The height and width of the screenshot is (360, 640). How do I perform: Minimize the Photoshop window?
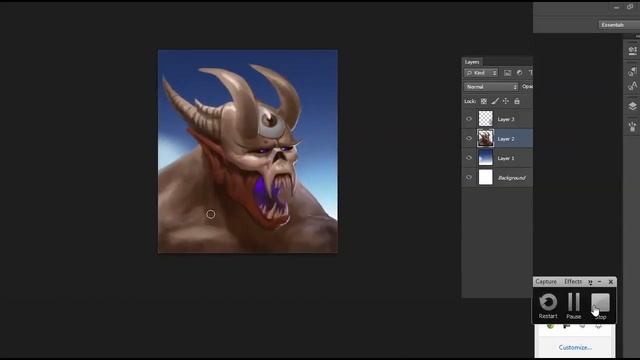pyautogui.click(x=616, y=7)
